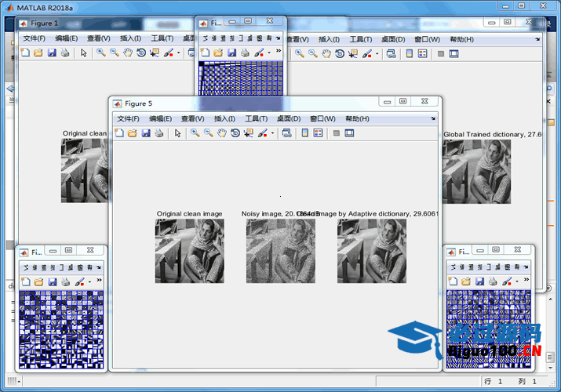Open the 工具(T) menu in Figure 5

[x=257, y=118]
